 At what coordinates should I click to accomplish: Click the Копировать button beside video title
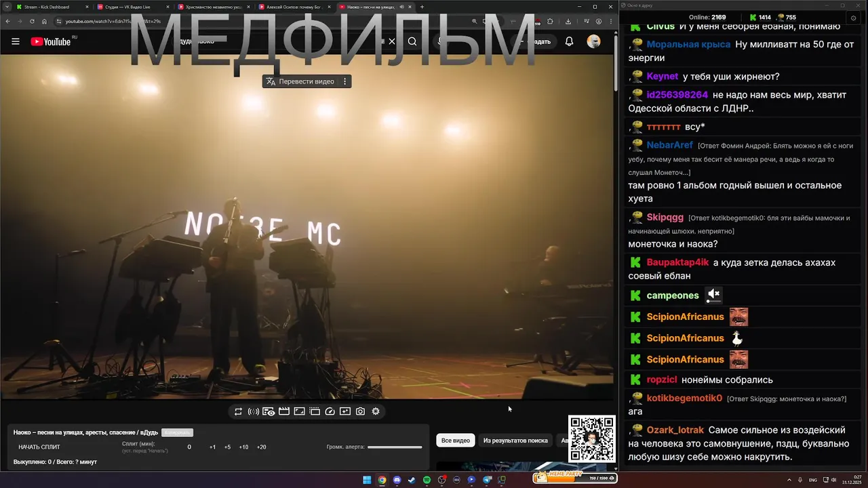point(177,432)
